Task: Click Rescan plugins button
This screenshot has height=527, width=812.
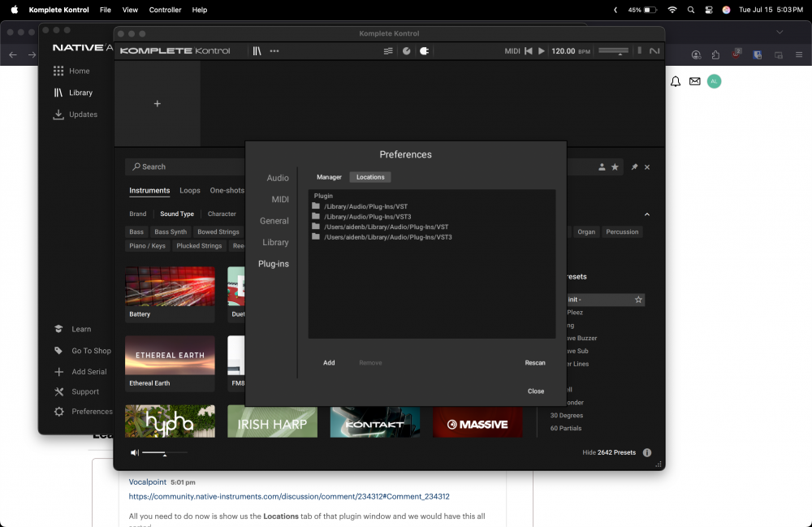Action: [535, 363]
